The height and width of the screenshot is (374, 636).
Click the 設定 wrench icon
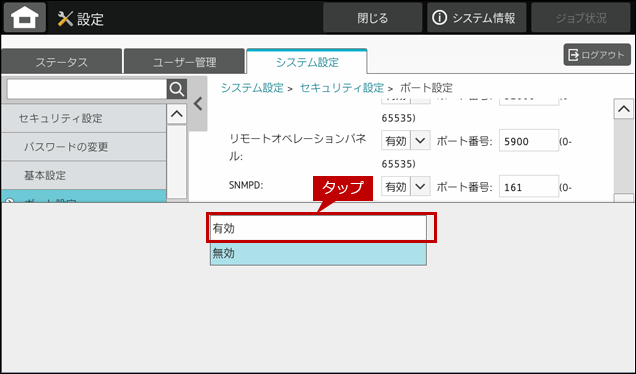(65, 19)
